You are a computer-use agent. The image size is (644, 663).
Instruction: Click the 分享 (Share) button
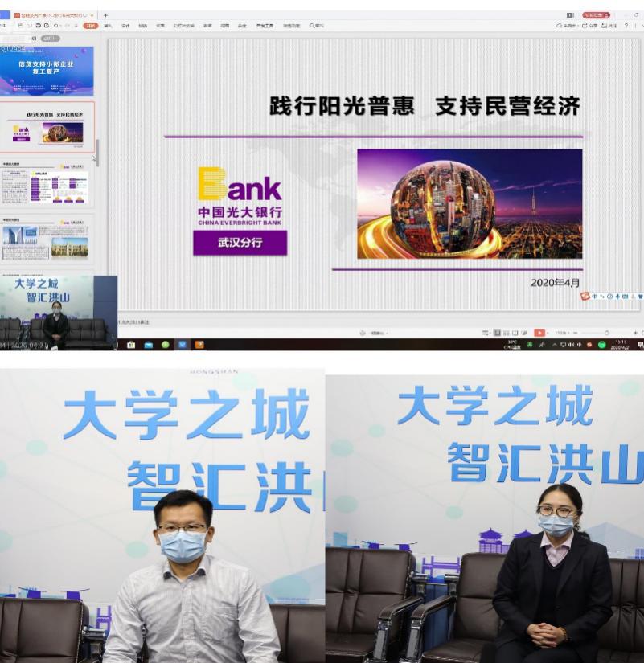pyautogui.click(x=590, y=26)
